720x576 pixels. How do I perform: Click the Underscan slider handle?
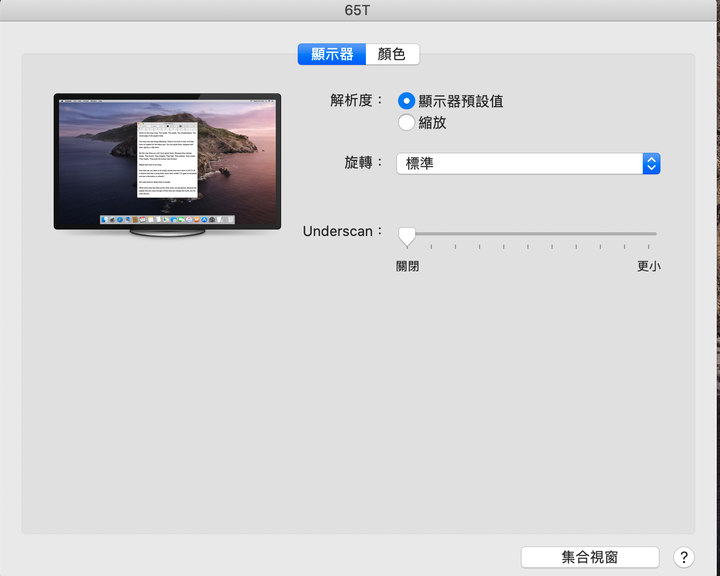tap(407, 237)
